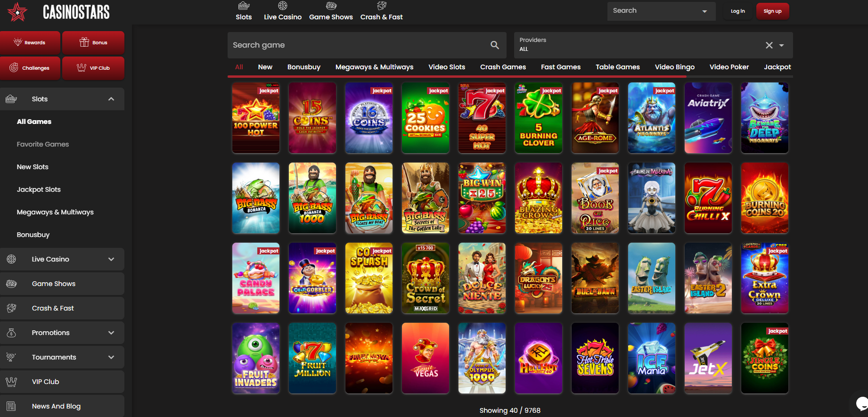Open Game Shows top navigation icon
Viewport: 868px width, 417px height.
click(331, 6)
